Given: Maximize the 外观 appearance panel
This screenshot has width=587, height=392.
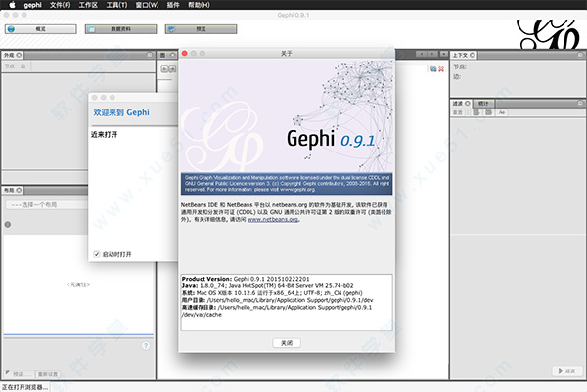Looking at the screenshot, I should [150, 55].
